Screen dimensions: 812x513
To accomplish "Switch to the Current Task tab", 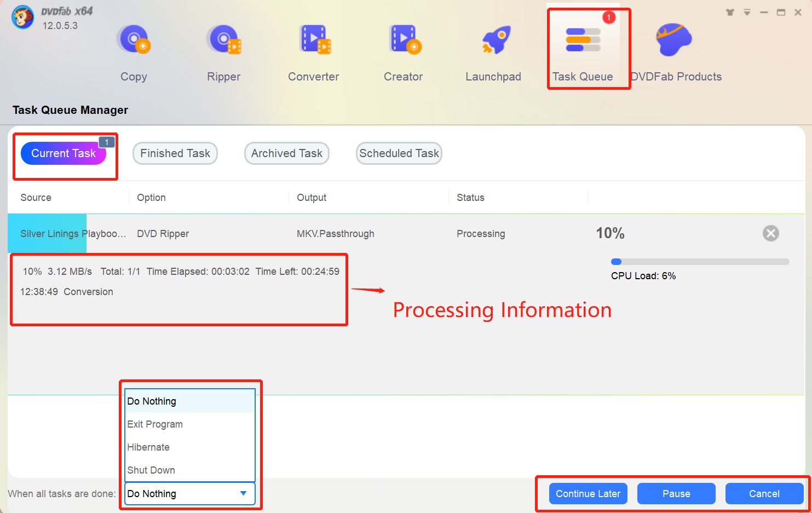I will click(x=64, y=153).
